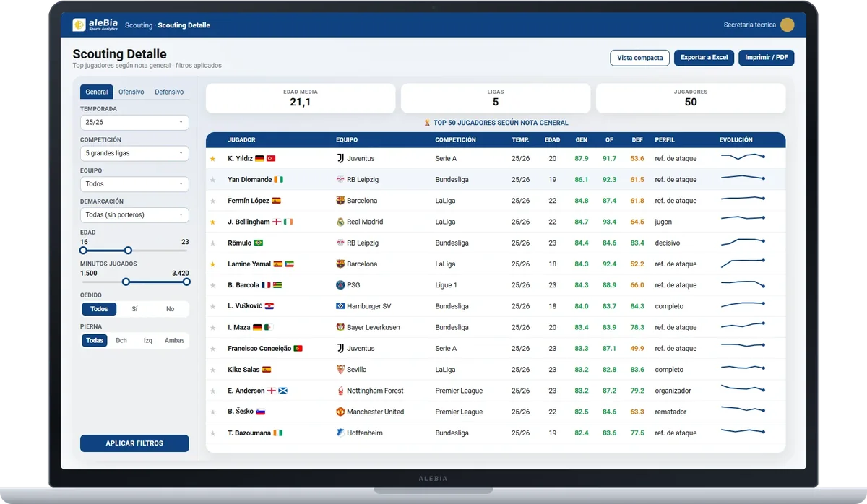The width and height of the screenshot is (867, 504).
Task: Click the Juventus crest in K. Yıldız row
Action: point(340,158)
